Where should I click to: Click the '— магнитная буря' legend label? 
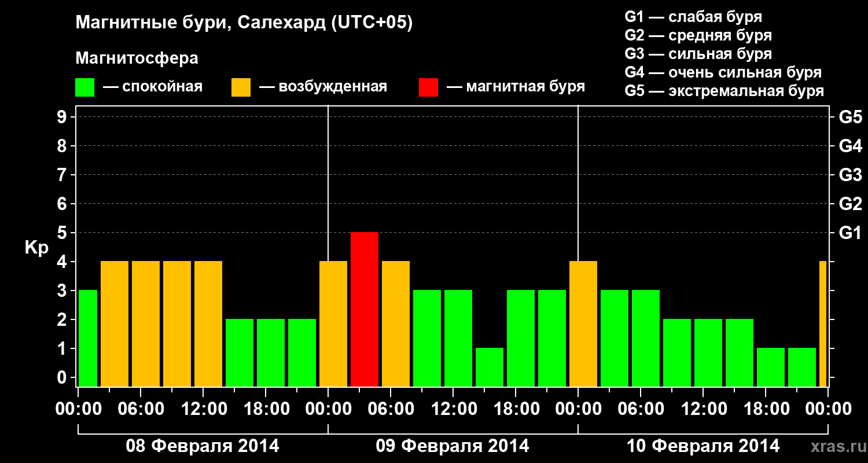(516, 87)
